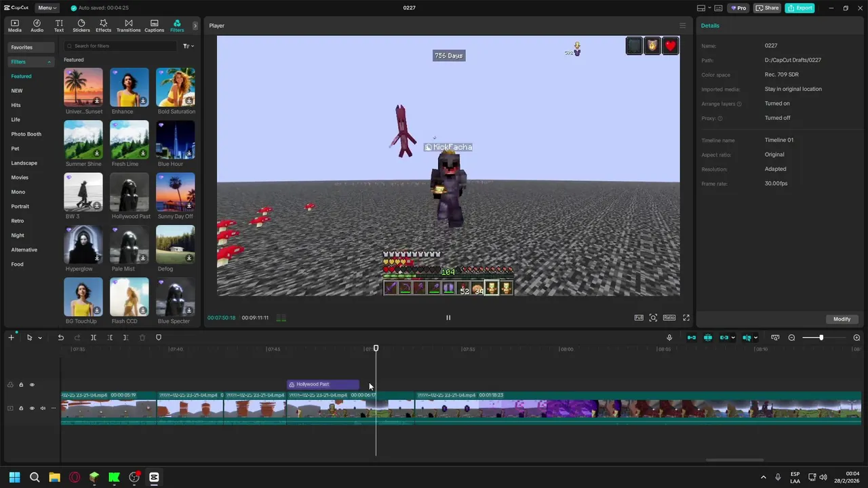The width and height of the screenshot is (868, 488).
Task: Show more panel tabs arrow
Action: pos(195,26)
